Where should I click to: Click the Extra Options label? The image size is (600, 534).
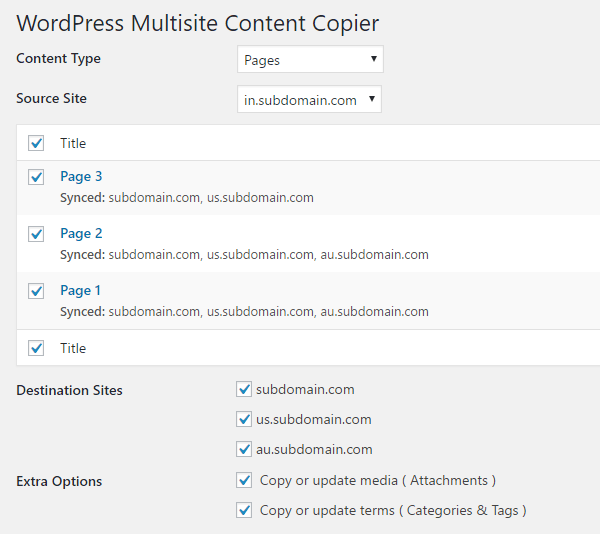coord(59,481)
